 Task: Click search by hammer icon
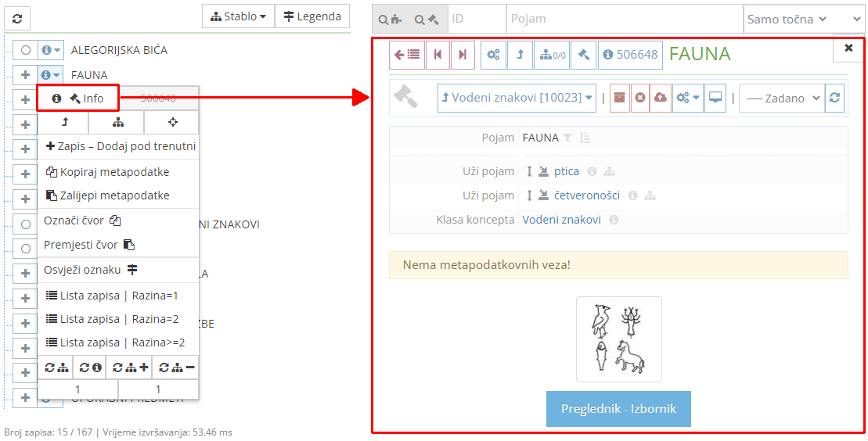pos(427,19)
